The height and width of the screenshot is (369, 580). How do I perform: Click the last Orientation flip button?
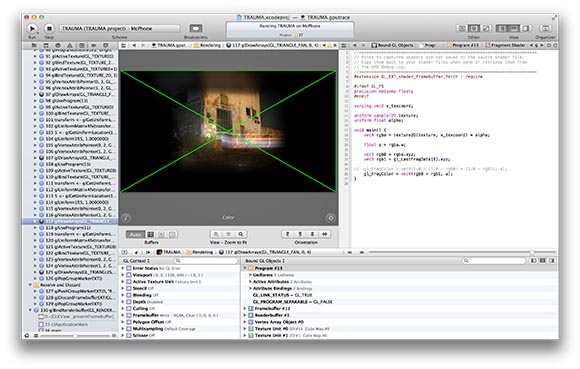click(x=324, y=234)
